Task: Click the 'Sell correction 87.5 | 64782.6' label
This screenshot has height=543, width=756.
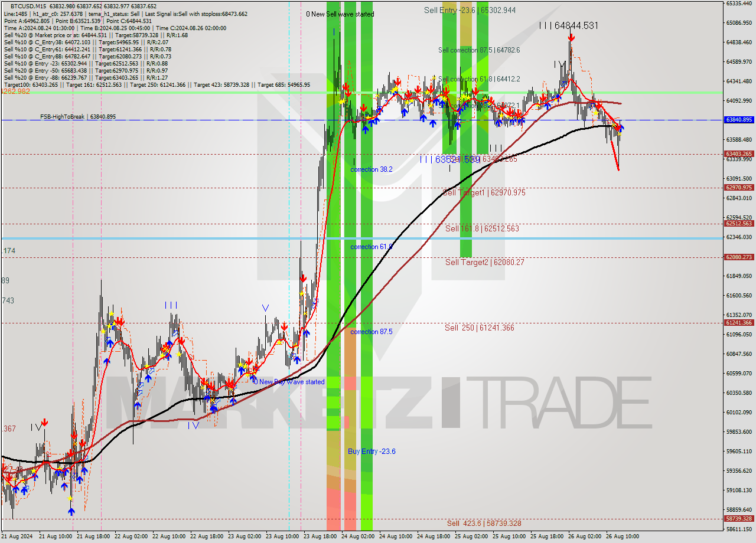Action: point(479,50)
